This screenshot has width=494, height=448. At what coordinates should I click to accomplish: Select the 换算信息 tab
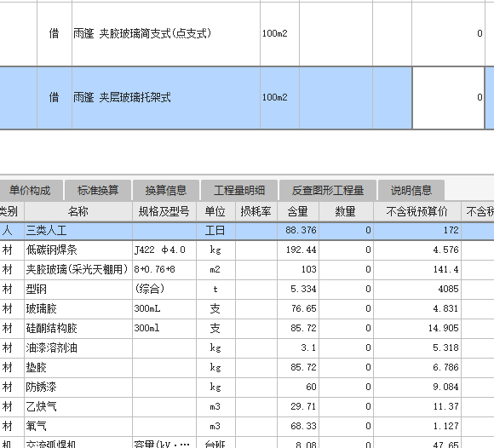pyautogui.click(x=166, y=190)
